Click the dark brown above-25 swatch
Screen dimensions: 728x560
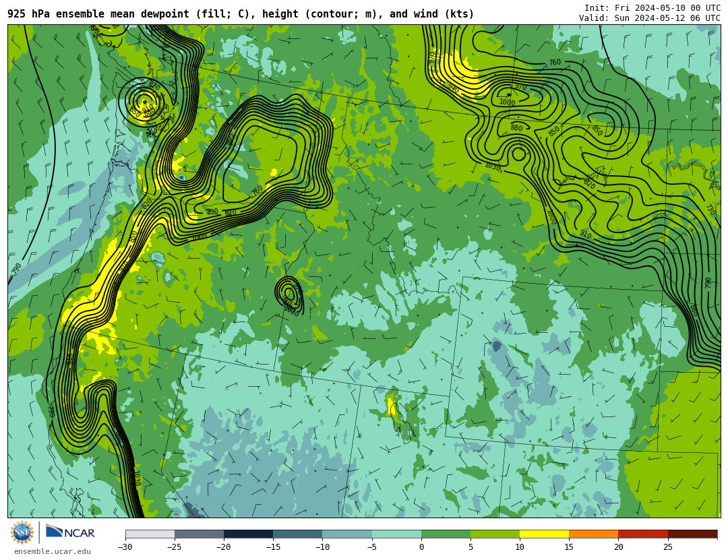pyautogui.click(x=692, y=534)
